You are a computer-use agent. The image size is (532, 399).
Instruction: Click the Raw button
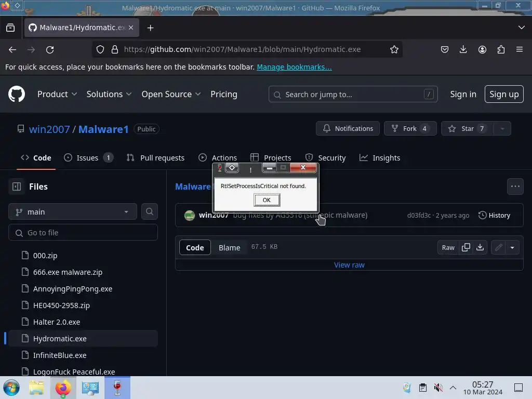coord(448,247)
